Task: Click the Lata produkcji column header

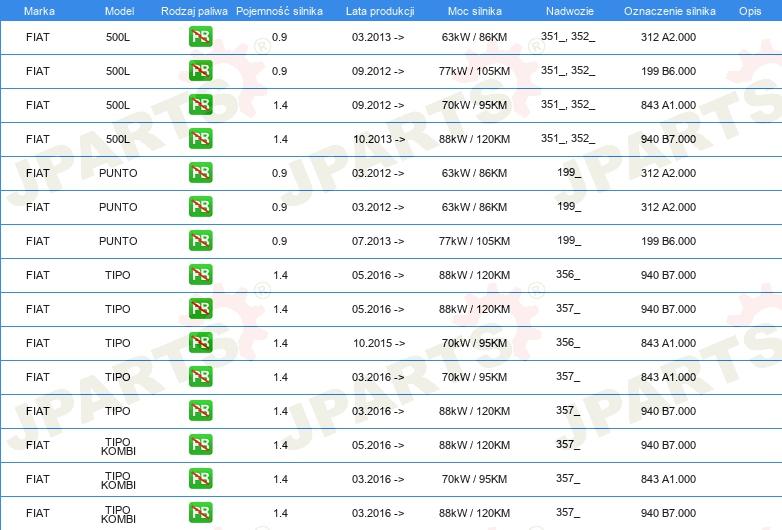Action: (x=380, y=11)
